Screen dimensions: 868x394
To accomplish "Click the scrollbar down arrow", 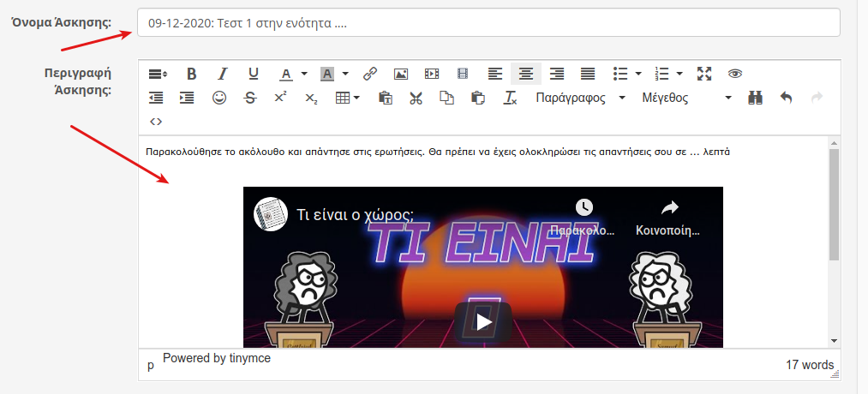I will (835, 341).
